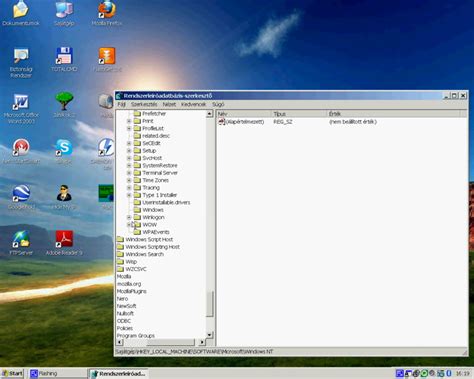This screenshot has height=379, width=474.
Task: Select the ODBC key
Action: pos(124,321)
